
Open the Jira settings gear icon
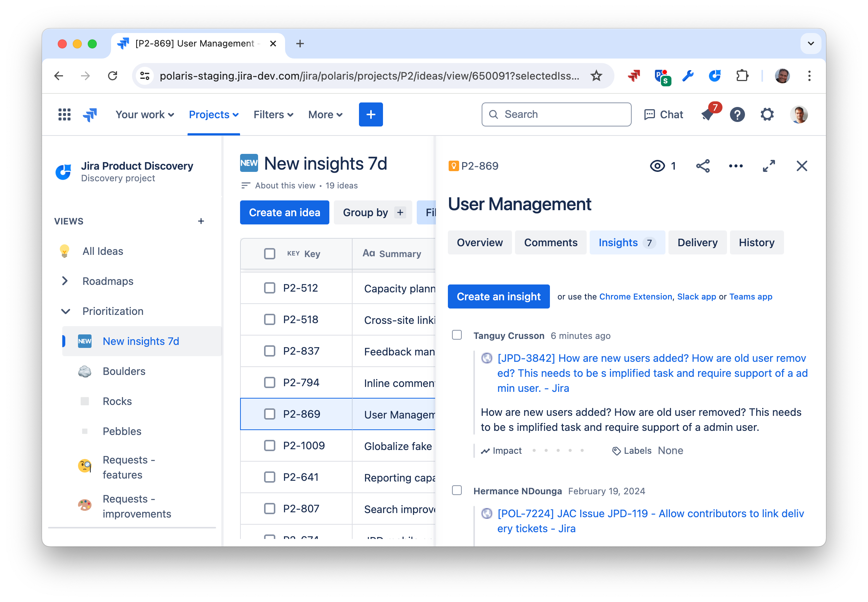point(767,114)
